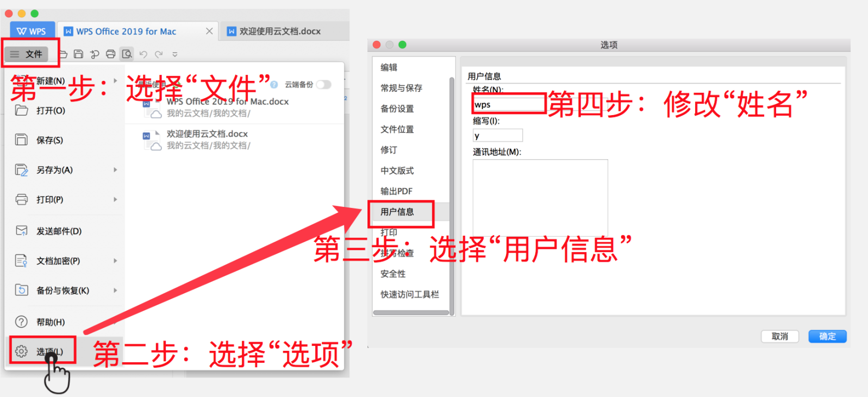This screenshot has width=868, height=397.
Task: Click the open folder toolbar icon
Action: coord(63,54)
